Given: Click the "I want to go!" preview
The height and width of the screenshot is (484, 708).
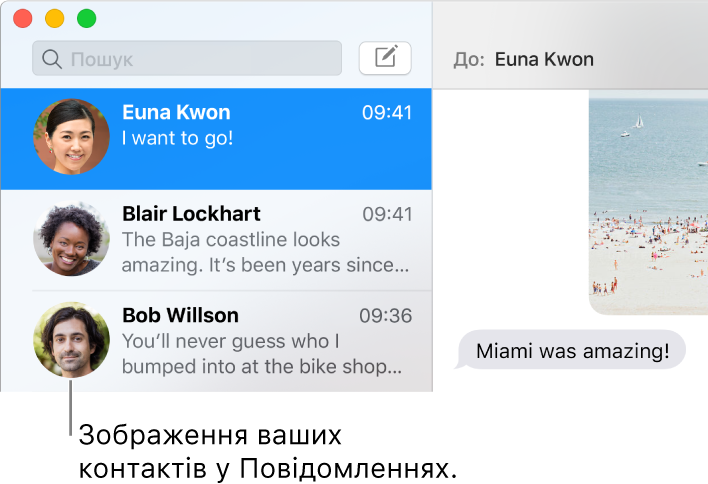Looking at the screenshot, I should coord(178,138).
